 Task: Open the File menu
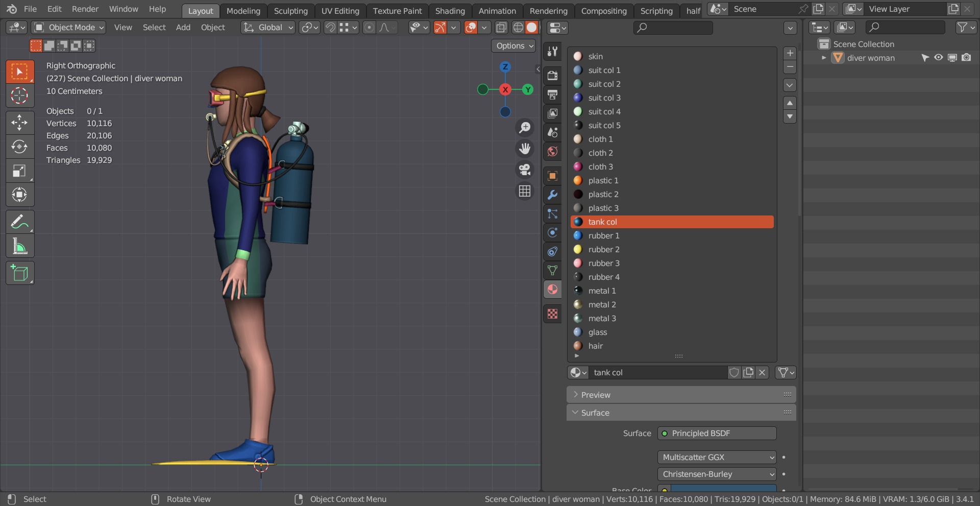(30, 9)
